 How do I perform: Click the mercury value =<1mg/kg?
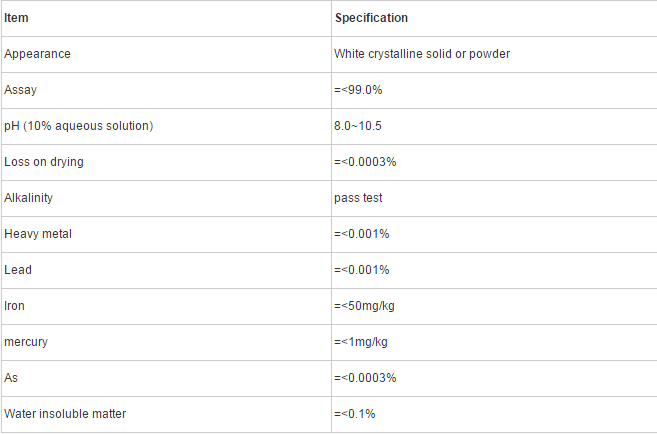pyautogui.click(x=361, y=342)
